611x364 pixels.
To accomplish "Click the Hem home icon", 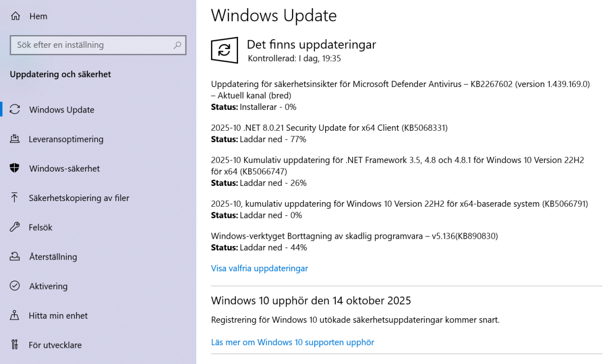I will pos(15,16).
